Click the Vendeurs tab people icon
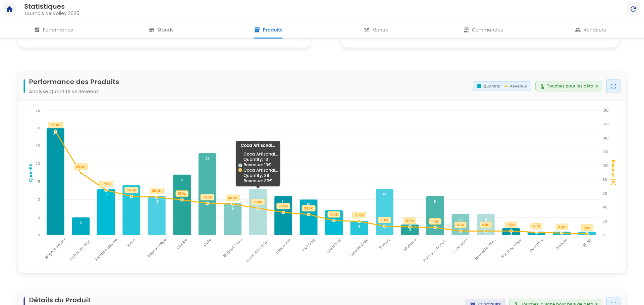The height and width of the screenshot is (305, 644). pyautogui.click(x=578, y=30)
